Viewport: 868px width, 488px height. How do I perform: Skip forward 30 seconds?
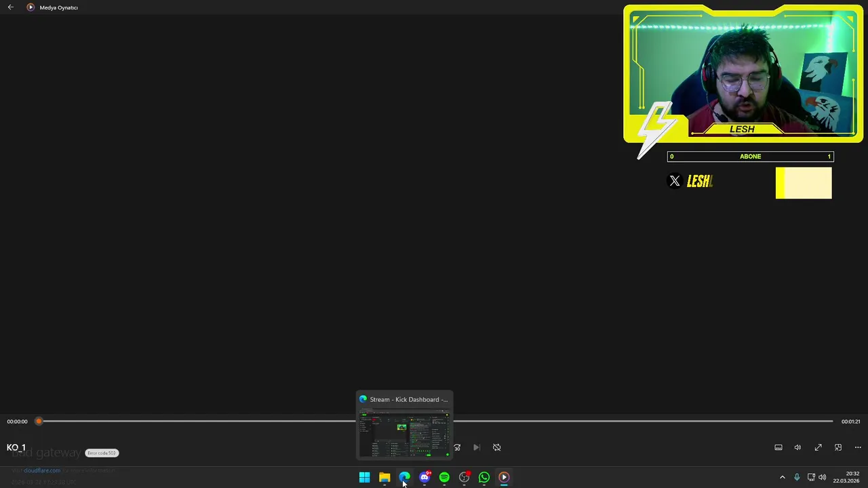[457, 447]
